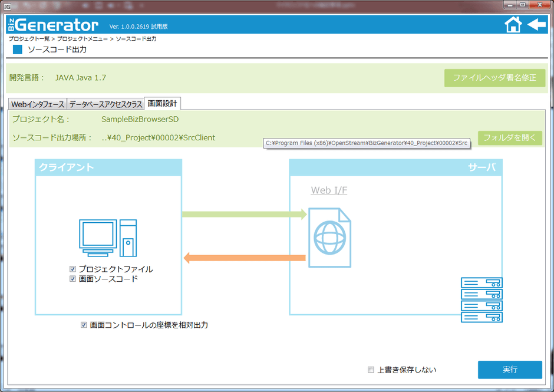Open the データベースアクセスクラス tab
The height and width of the screenshot is (392, 554).
pyautogui.click(x=105, y=104)
